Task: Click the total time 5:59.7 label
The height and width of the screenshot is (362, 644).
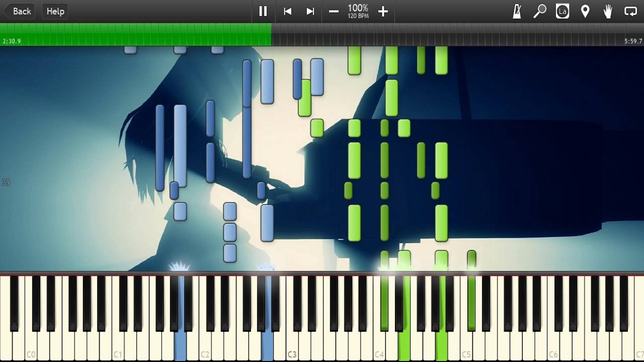Action: click(633, 41)
